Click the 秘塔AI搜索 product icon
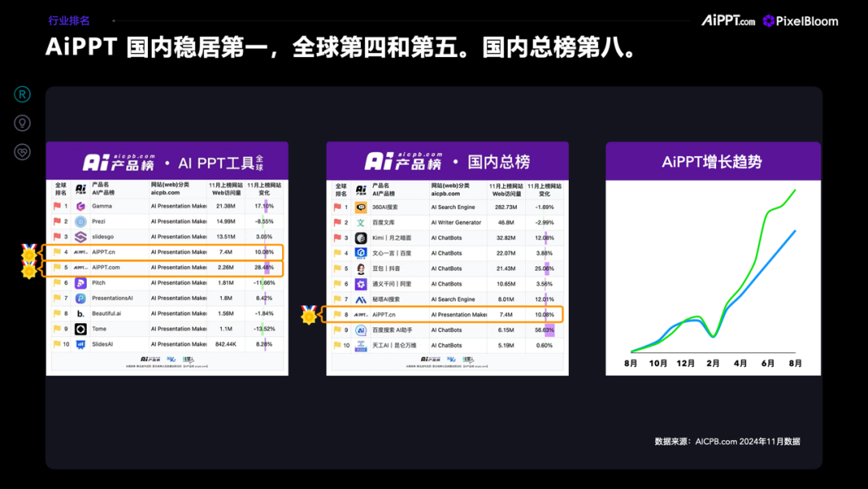The width and height of the screenshot is (868, 489). [x=361, y=300]
